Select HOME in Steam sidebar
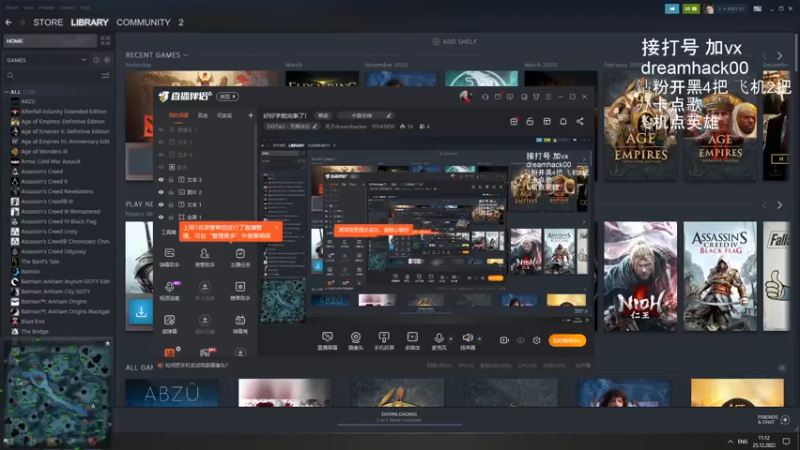The height and width of the screenshot is (450, 800). (50, 41)
